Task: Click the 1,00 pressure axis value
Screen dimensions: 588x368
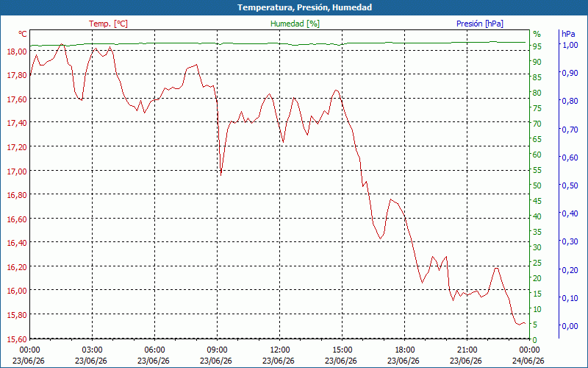Action: tap(570, 45)
